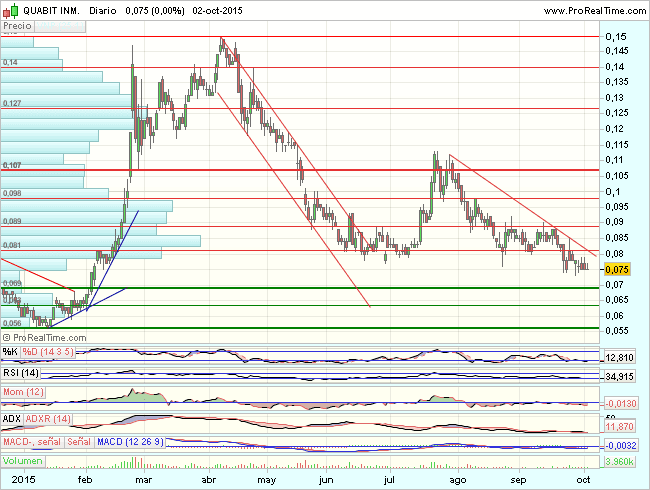This screenshot has height=490, width=650.
Task: Click the 0,081 level label on left
Action: point(12,245)
